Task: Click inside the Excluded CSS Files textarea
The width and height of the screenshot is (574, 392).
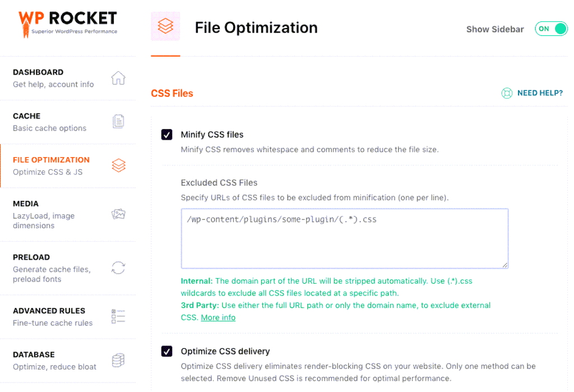Action: [x=345, y=238]
